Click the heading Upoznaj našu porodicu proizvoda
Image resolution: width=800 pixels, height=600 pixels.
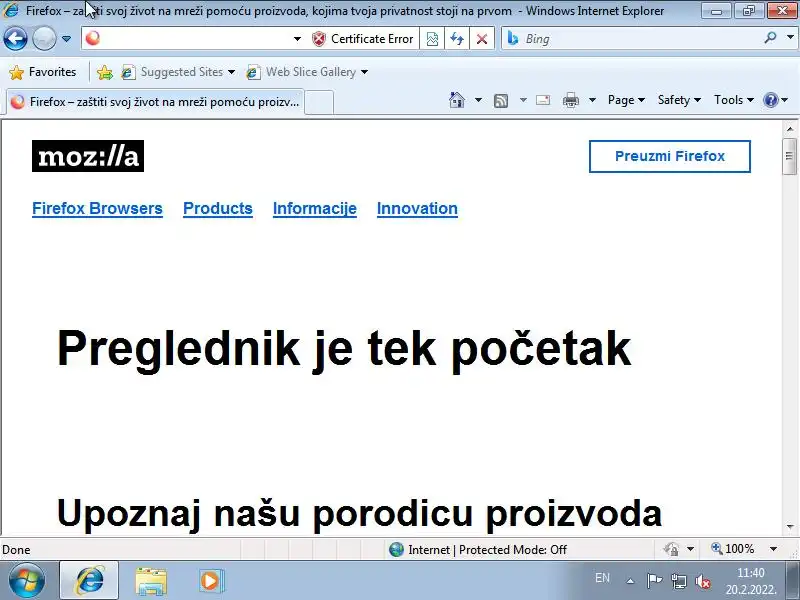pos(359,513)
